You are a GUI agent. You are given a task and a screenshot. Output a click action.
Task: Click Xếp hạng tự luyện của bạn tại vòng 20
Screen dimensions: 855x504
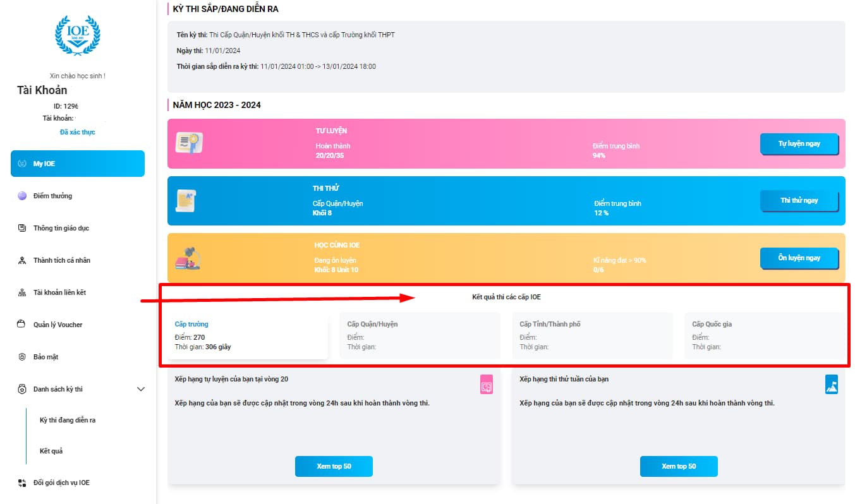(232, 379)
